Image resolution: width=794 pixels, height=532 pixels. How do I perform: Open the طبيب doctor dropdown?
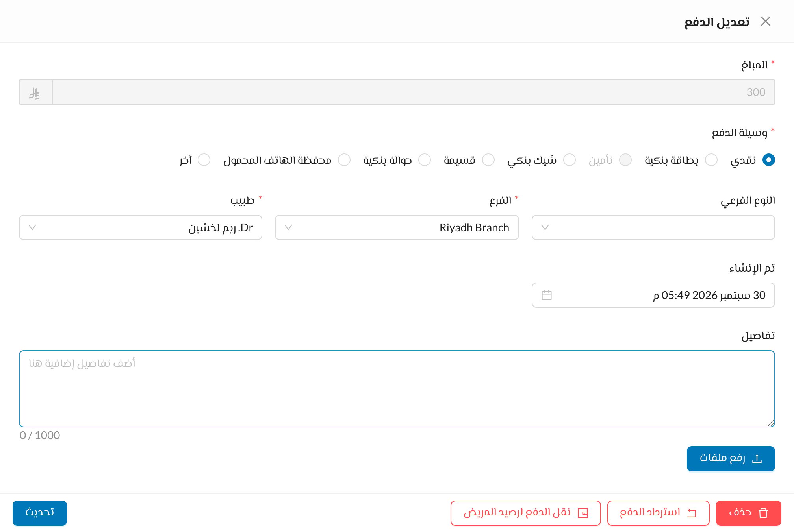pyautogui.click(x=141, y=227)
